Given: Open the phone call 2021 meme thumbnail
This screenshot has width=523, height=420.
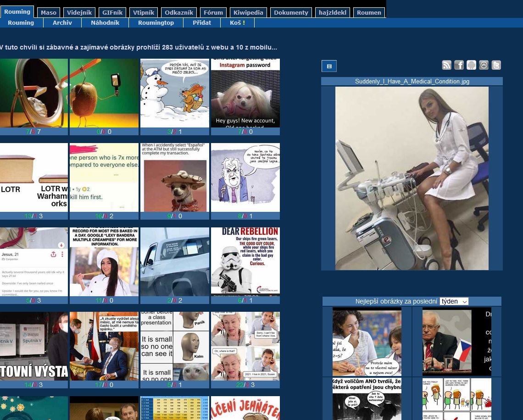Looking at the screenshot, I should [245, 346].
